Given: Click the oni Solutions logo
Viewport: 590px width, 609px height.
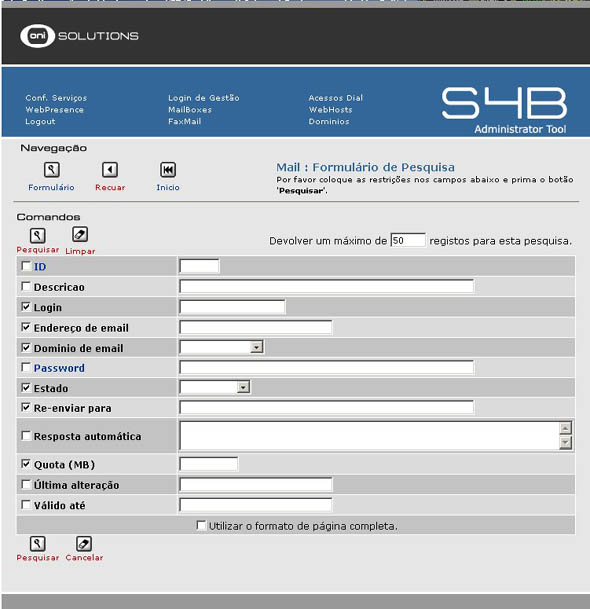Looking at the screenshot, I should 79,36.
